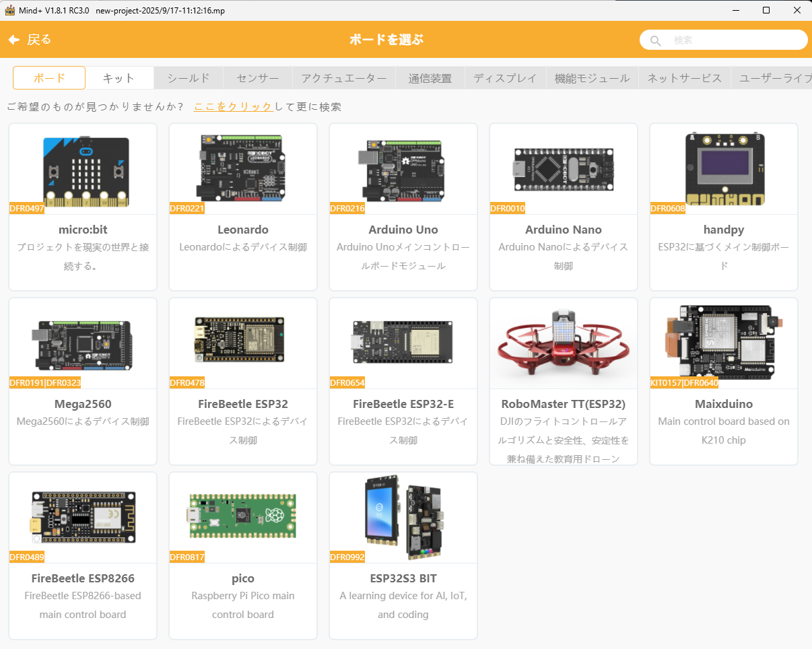
Task: Switch to the シールド tab
Action: (189, 78)
